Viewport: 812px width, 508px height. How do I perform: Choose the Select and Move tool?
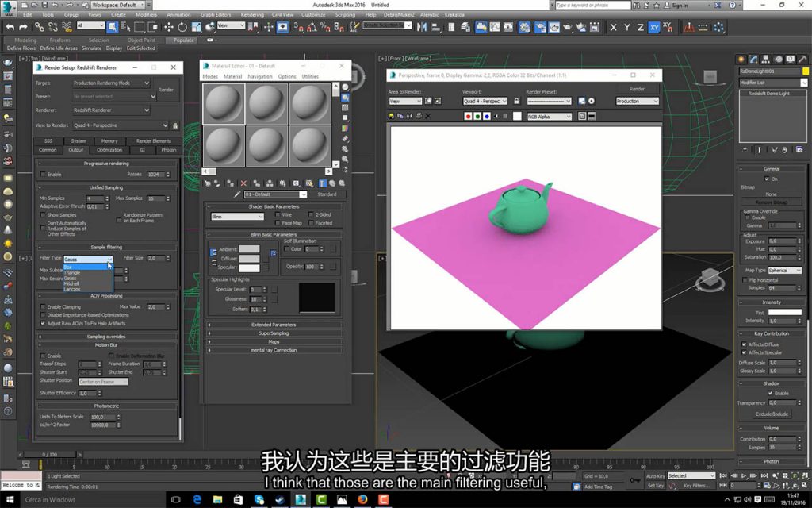point(169,27)
